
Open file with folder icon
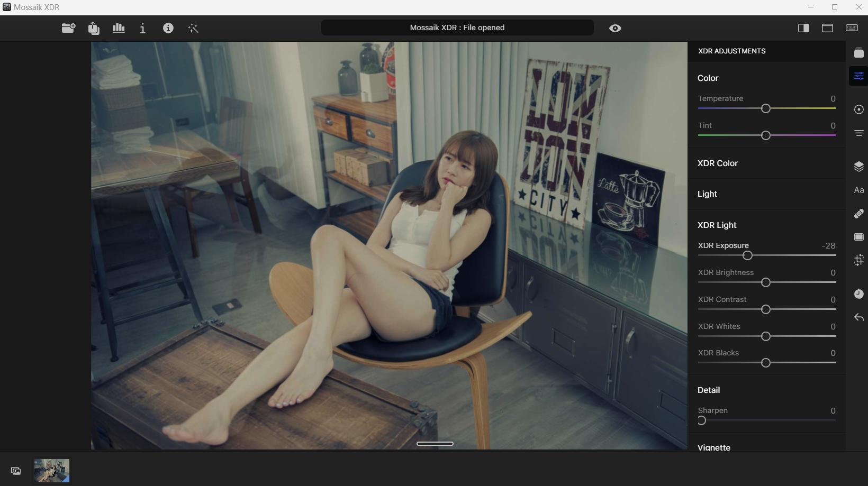68,28
